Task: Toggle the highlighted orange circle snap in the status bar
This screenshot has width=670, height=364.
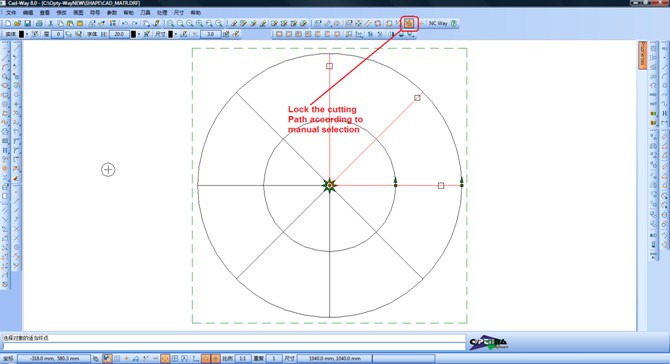Action: 165,358
